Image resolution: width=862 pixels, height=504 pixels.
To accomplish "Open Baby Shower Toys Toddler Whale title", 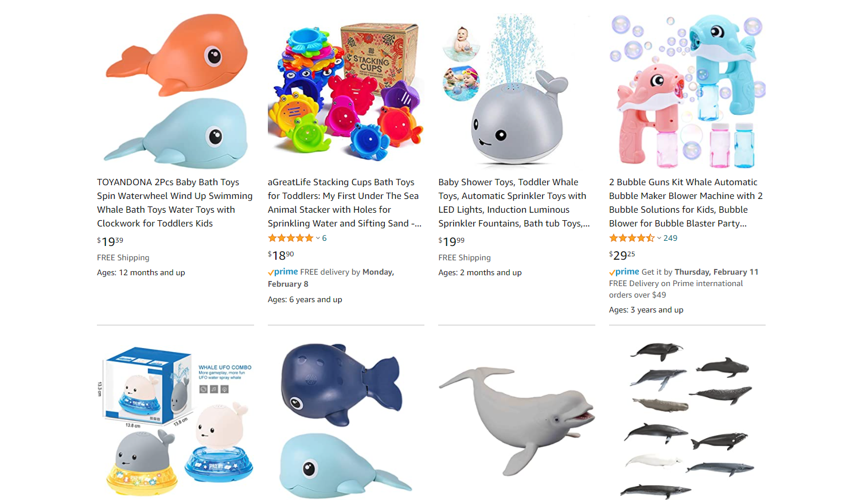I will coord(514,203).
